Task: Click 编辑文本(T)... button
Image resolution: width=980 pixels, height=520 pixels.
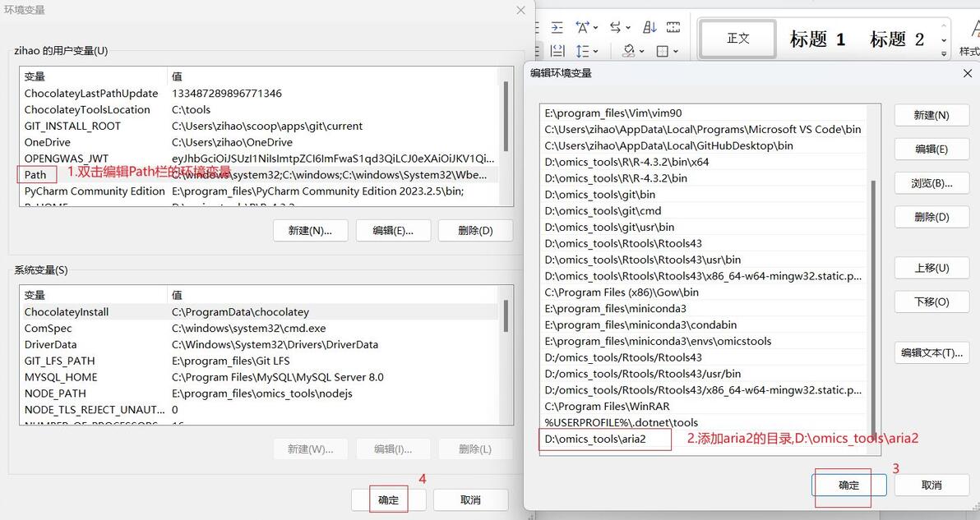Action: pyautogui.click(x=931, y=352)
